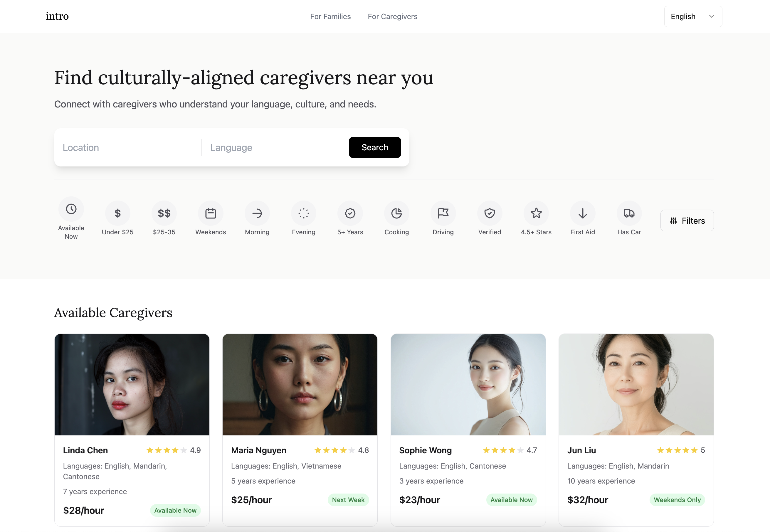Open the Filters panel
The image size is (770, 532).
687,220
